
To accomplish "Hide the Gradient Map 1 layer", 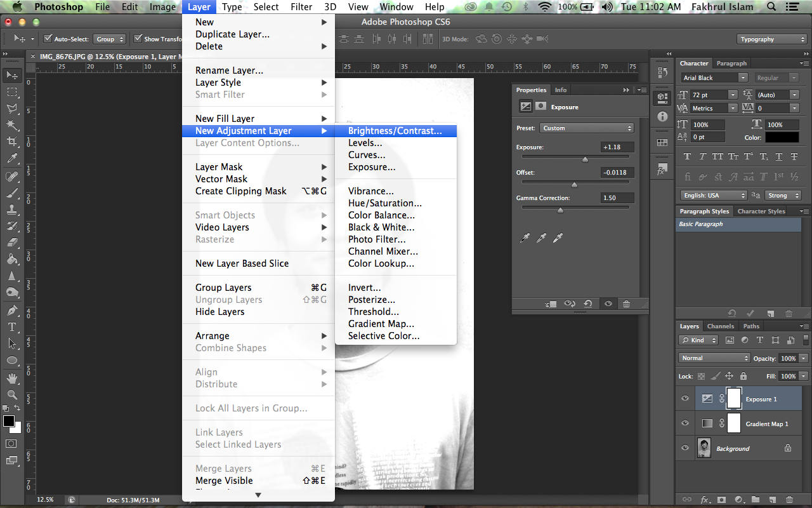I will click(685, 424).
